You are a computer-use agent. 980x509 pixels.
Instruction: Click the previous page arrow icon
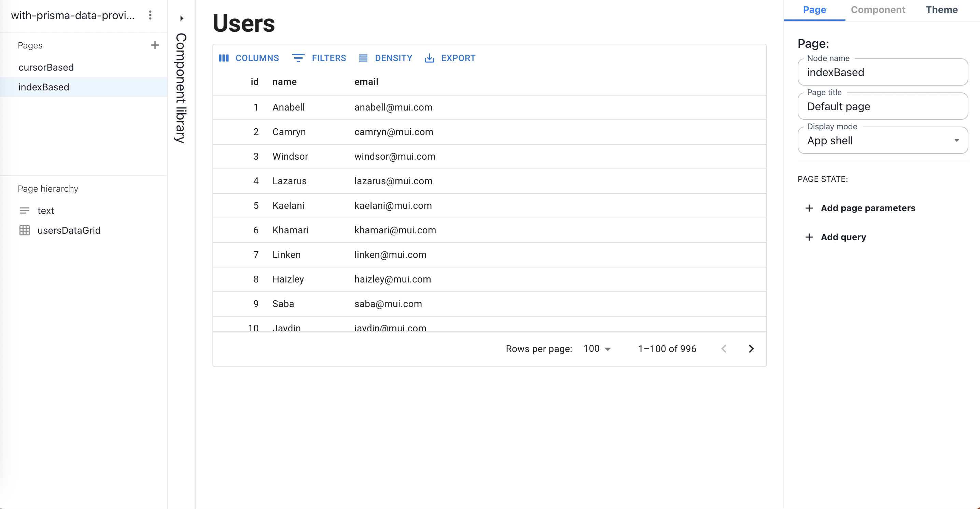point(723,349)
